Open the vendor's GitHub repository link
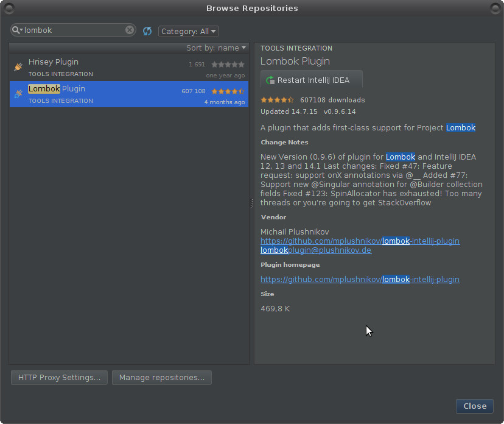 click(x=360, y=241)
